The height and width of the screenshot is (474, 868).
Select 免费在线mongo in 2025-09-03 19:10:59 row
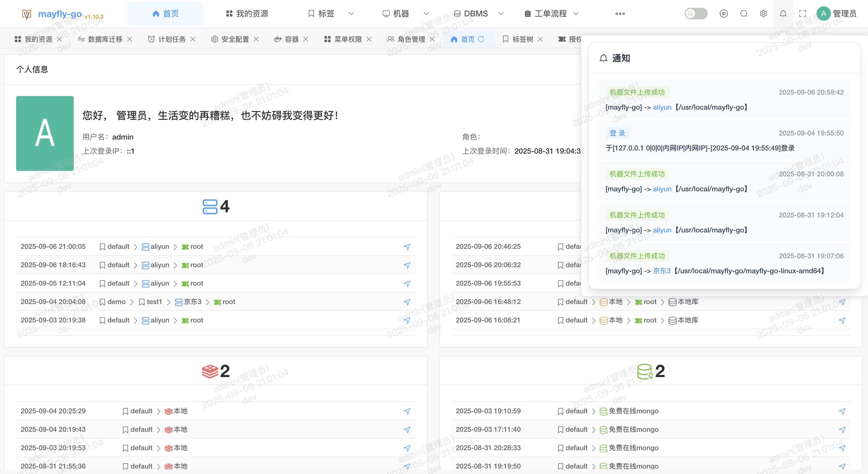629,411
